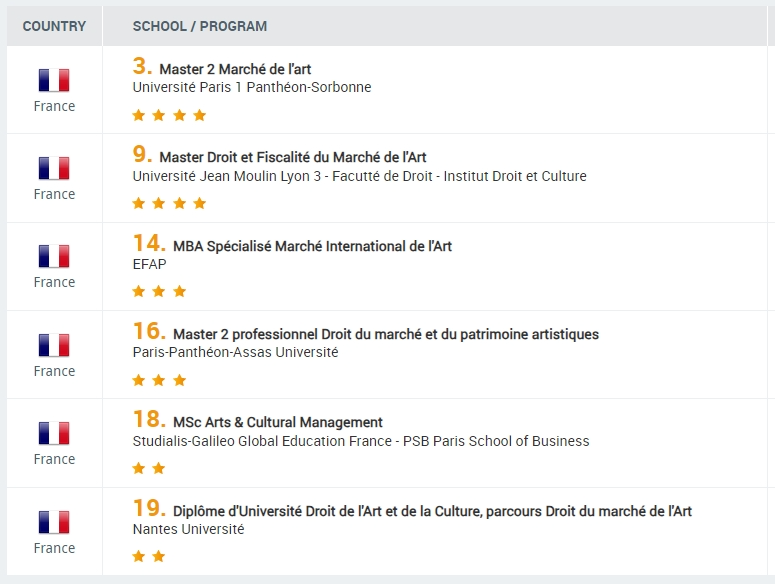Open Master 2 professionnel Droit du marché program
Screen dimensions: 775x584
click(386, 334)
